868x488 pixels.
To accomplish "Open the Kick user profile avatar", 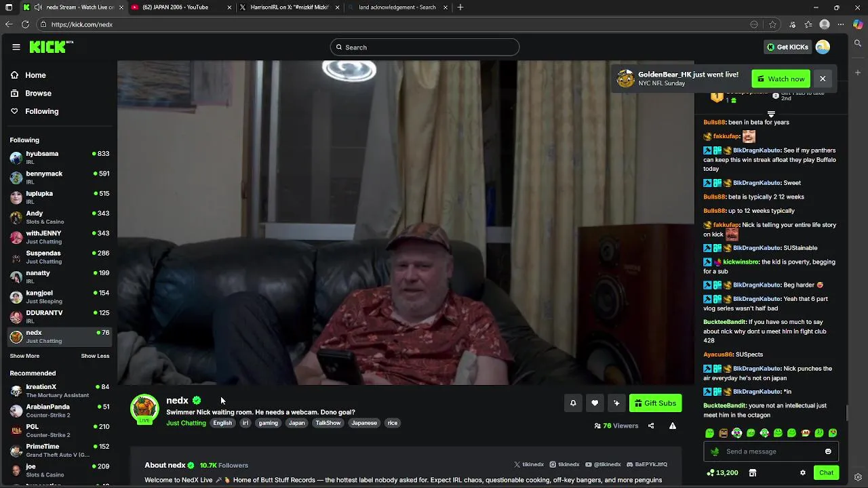I will [823, 47].
